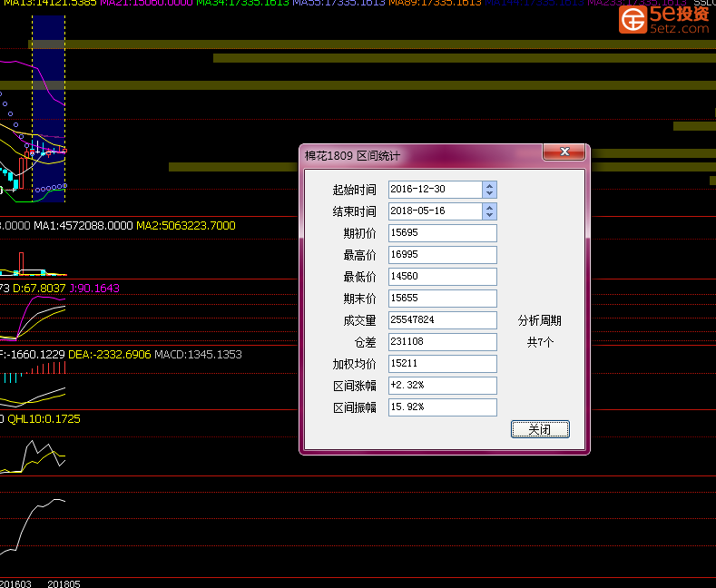Select the 期初价 field with 15695
716x588 pixels.
click(443, 233)
